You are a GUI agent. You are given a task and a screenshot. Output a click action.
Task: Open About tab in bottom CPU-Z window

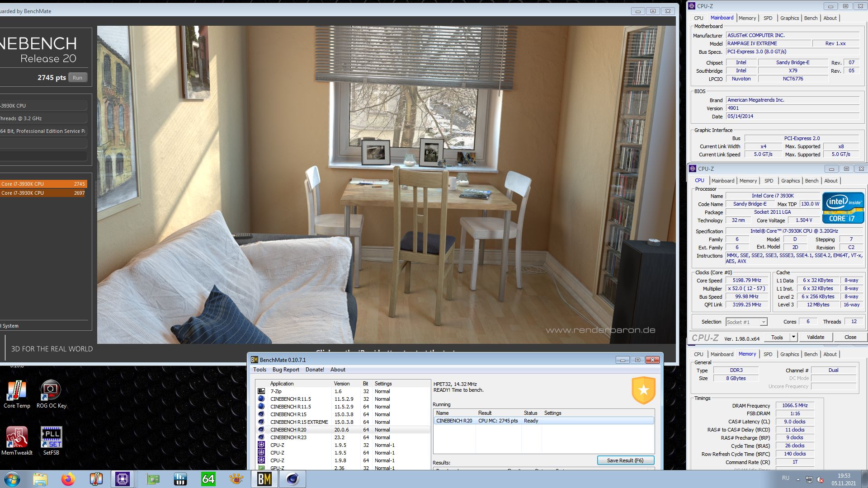(x=830, y=354)
